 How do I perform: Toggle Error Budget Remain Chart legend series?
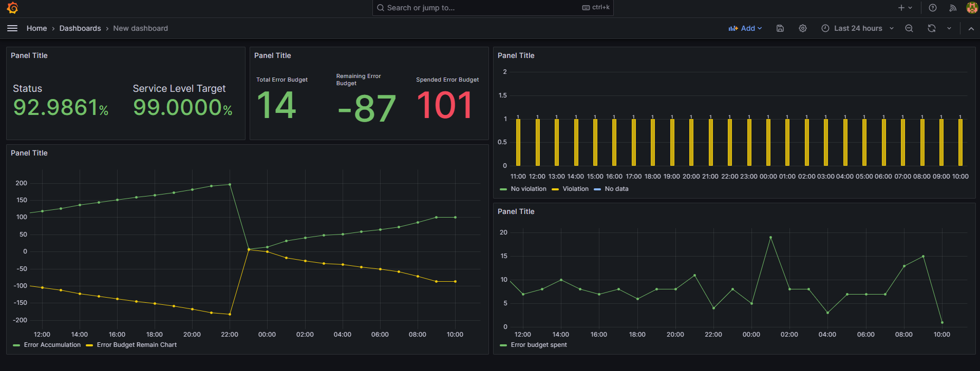(x=137, y=345)
